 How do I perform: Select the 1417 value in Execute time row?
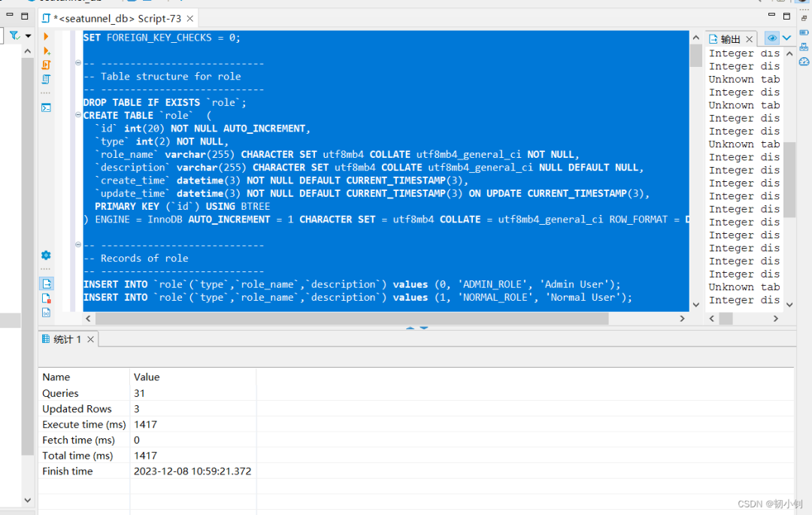(x=192, y=425)
